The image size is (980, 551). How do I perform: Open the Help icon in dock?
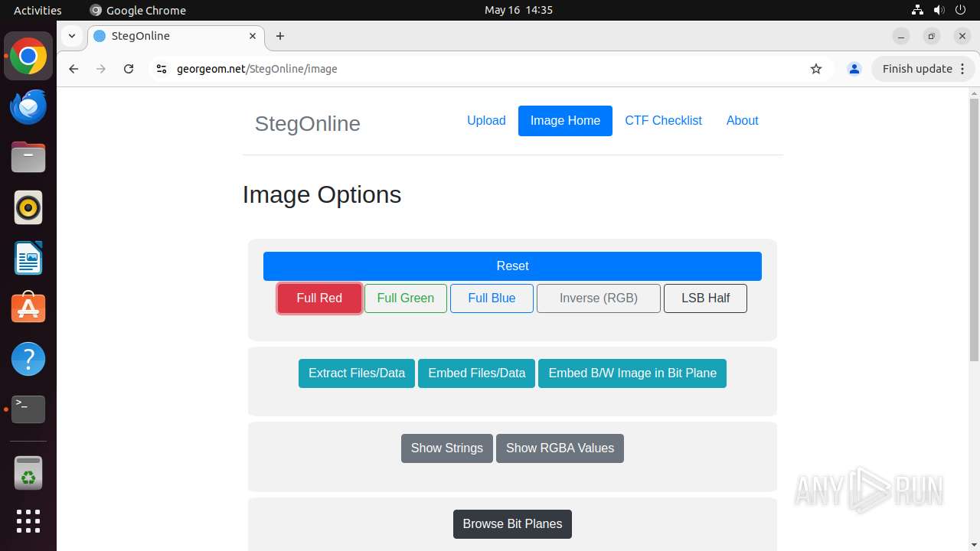[x=28, y=359]
